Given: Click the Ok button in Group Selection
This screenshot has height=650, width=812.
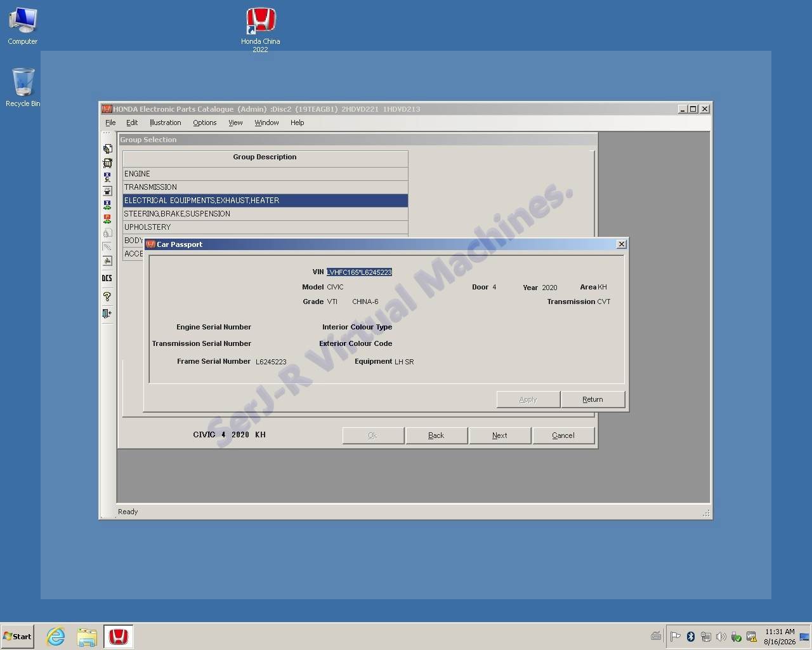Looking at the screenshot, I should point(372,435).
